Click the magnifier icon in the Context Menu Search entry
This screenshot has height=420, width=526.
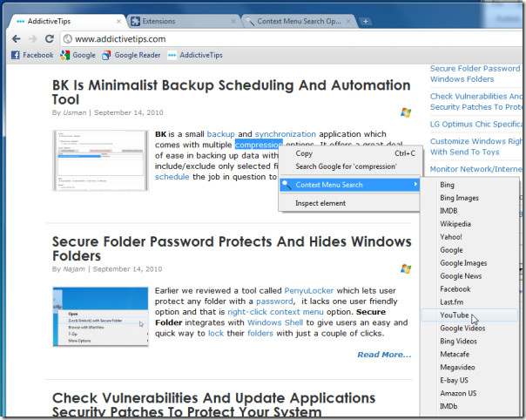(x=287, y=185)
